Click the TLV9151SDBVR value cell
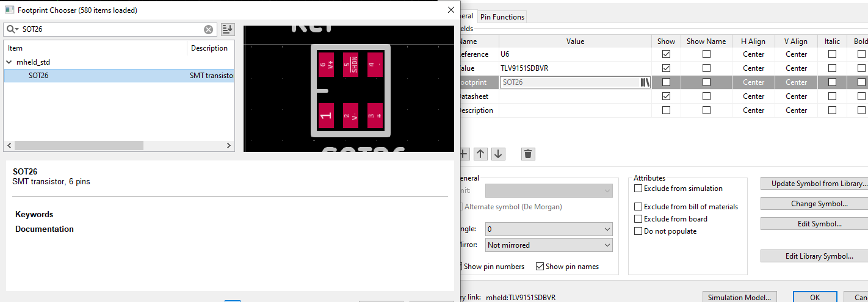Viewport: 868px width, 302px height. click(575, 68)
